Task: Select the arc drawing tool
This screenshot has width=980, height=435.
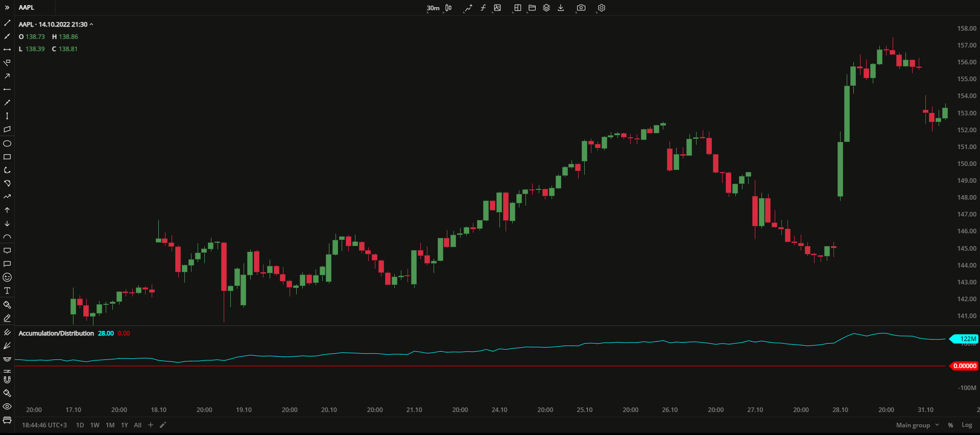Action: pyautogui.click(x=7, y=237)
